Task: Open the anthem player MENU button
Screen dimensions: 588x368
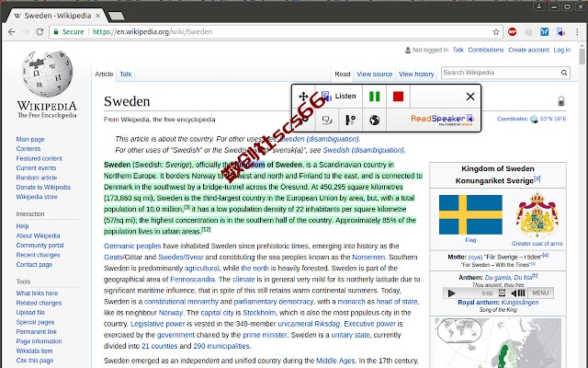Action: (540, 293)
